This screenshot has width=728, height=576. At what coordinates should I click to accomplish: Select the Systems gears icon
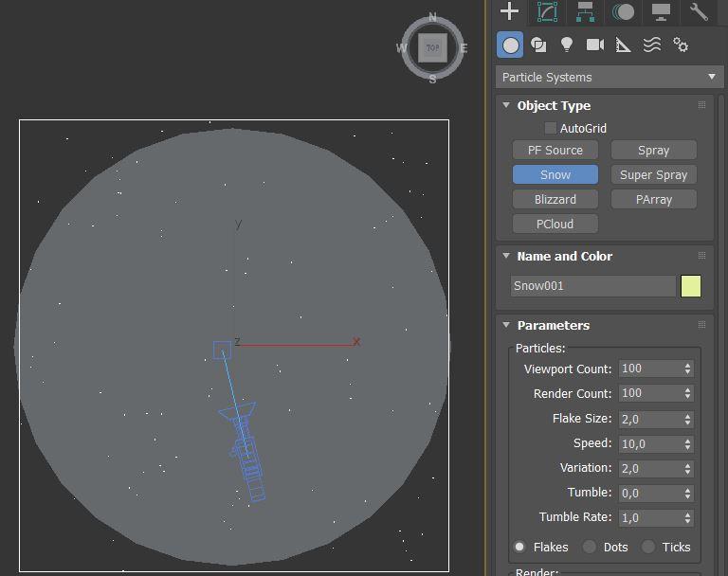click(681, 45)
